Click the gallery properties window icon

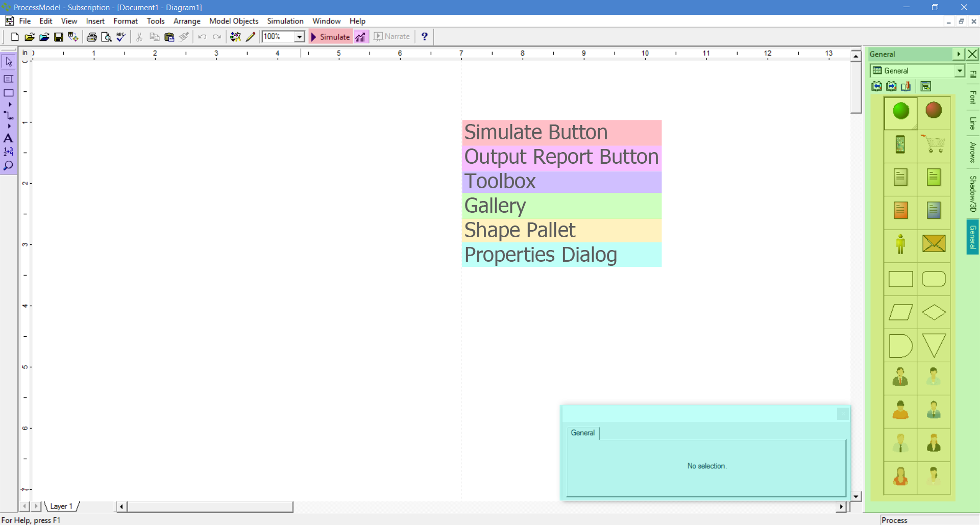(x=926, y=86)
